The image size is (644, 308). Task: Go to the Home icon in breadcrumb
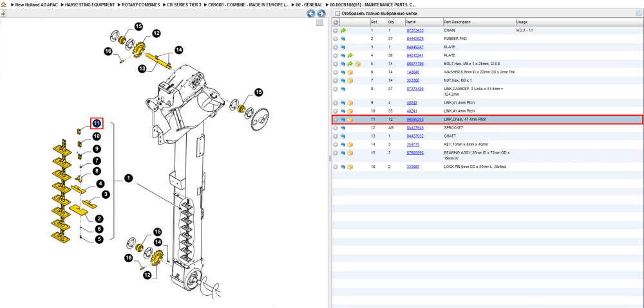click(x=4, y=5)
